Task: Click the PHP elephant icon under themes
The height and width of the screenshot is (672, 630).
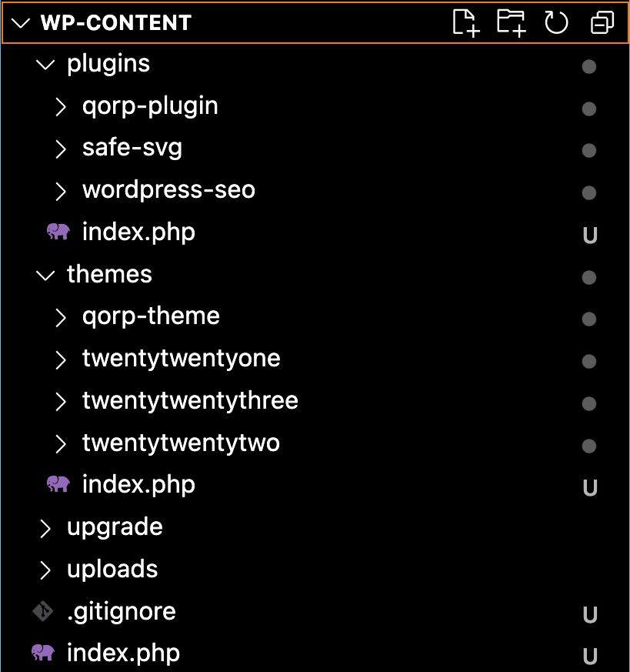Action: (58, 484)
